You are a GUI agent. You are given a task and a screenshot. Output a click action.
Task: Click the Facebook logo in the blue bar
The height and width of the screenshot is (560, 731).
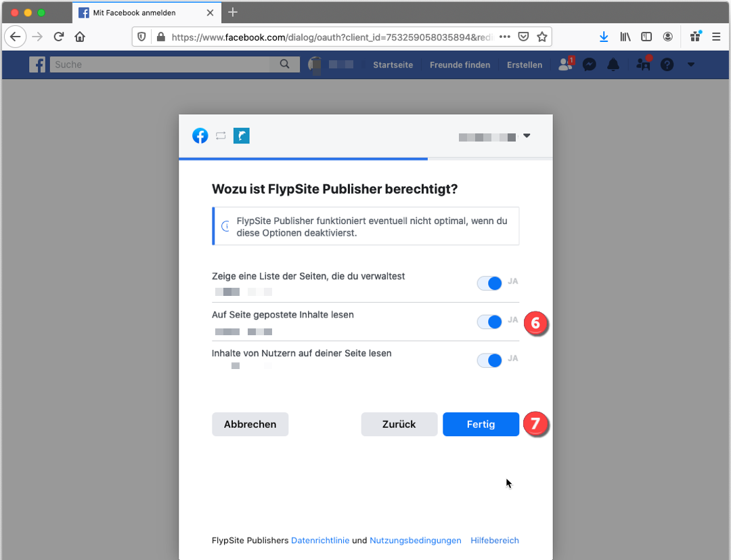click(37, 64)
